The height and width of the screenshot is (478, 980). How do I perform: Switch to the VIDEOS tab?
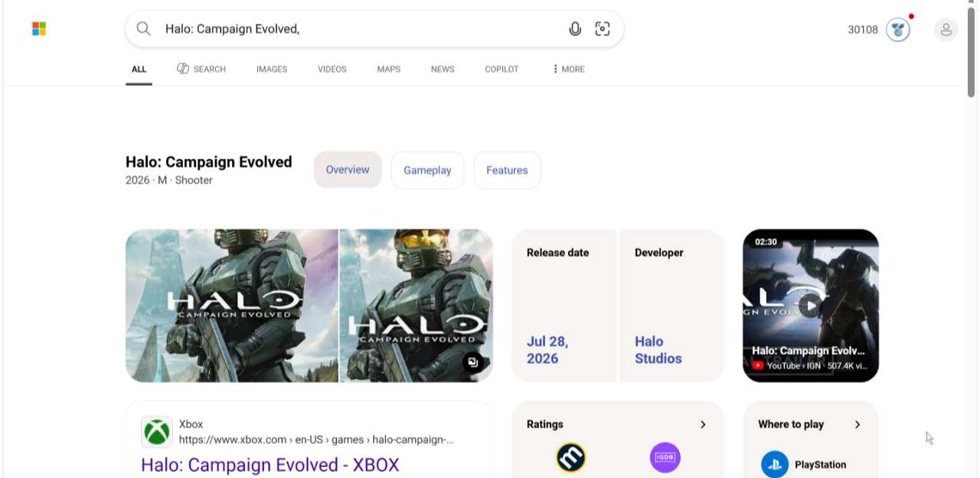(332, 69)
